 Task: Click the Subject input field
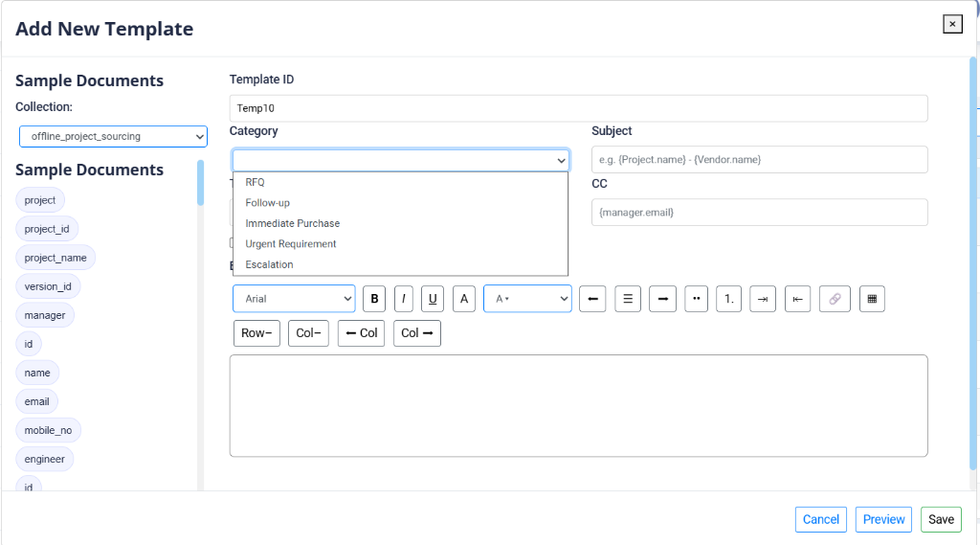(759, 160)
